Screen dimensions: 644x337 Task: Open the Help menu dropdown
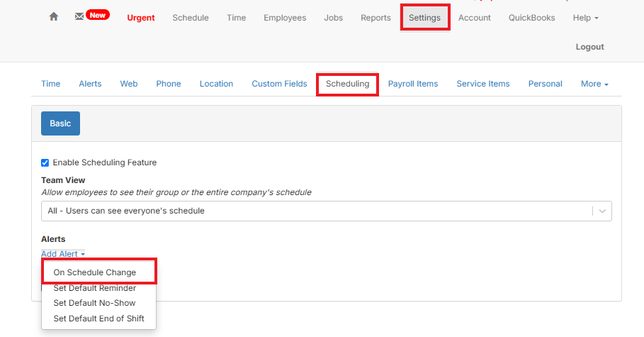point(585,18)
